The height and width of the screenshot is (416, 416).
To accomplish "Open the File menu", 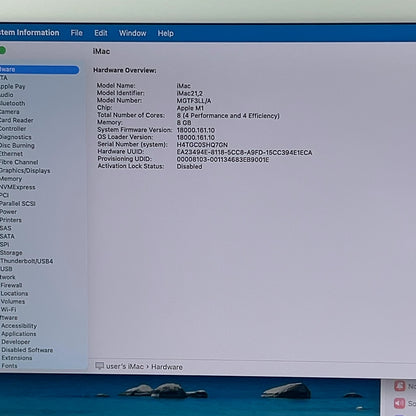I will tap(77, 33).
